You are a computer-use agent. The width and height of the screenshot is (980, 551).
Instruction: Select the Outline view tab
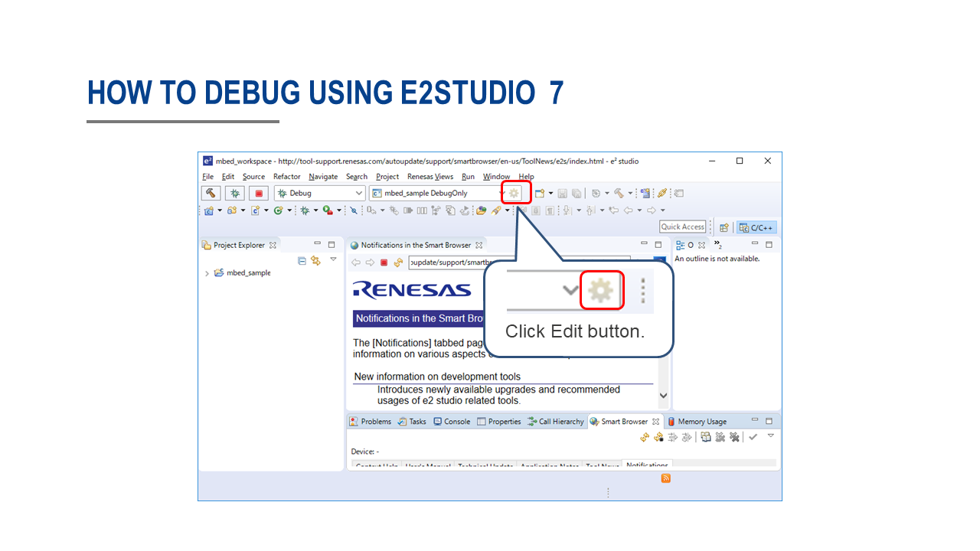pyautogui.click(x=691, y=245)
